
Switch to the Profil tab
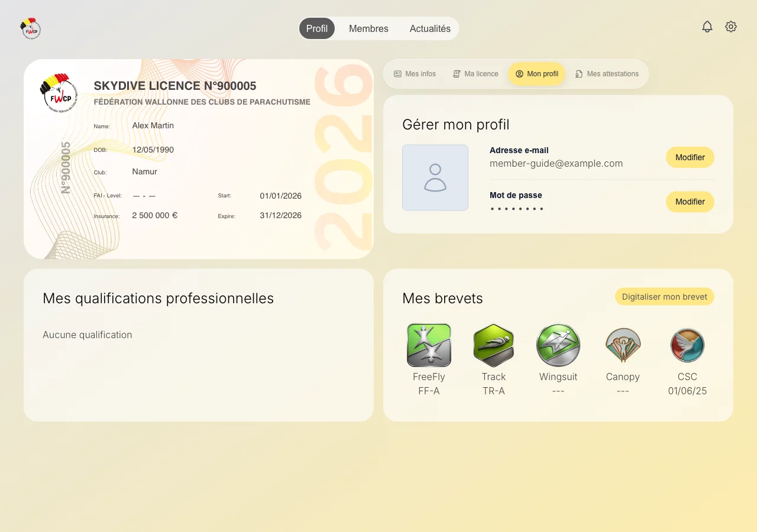317,28
